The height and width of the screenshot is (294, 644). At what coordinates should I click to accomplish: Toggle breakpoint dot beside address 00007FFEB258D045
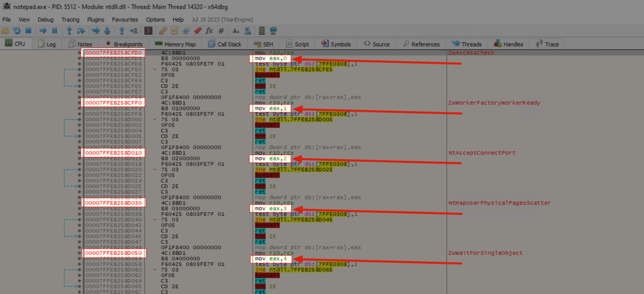coord(79,236)
